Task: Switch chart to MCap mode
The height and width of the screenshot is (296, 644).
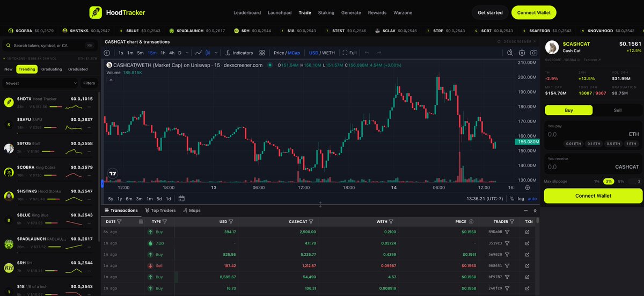Action: pos(294,53)
